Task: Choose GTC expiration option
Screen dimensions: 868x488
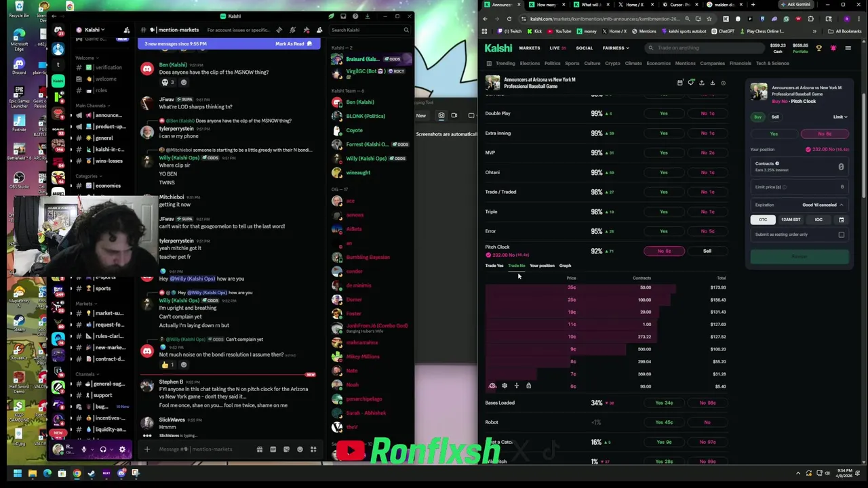Action: [763, 220]
